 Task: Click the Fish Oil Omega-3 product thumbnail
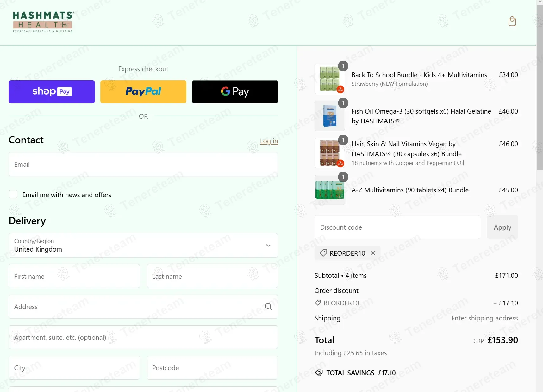point(330,116)
